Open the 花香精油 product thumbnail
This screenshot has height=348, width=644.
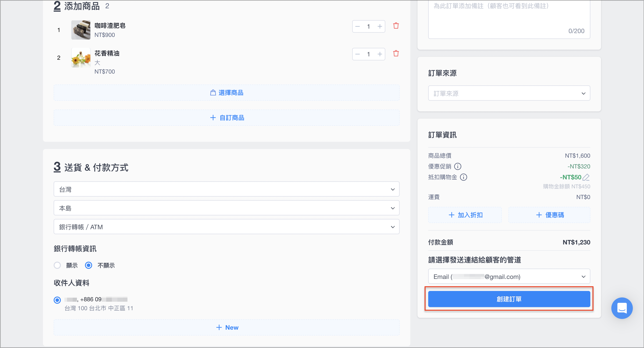[81, 57]
